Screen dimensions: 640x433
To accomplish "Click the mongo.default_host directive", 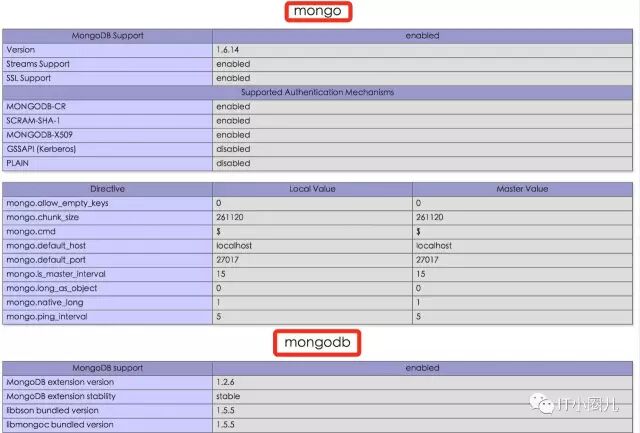I will [x=46, y=246].
